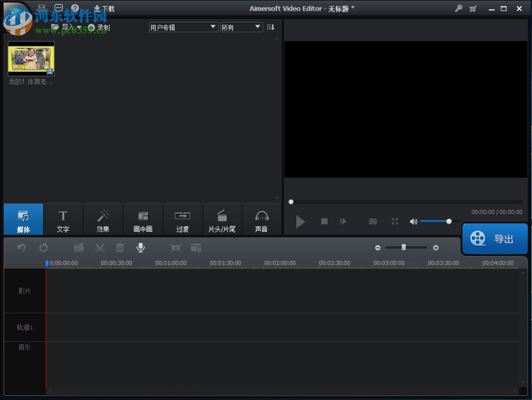Screen dimensions: 532x400
Task: Select the scissors tool to split clip
Action: 99,247
